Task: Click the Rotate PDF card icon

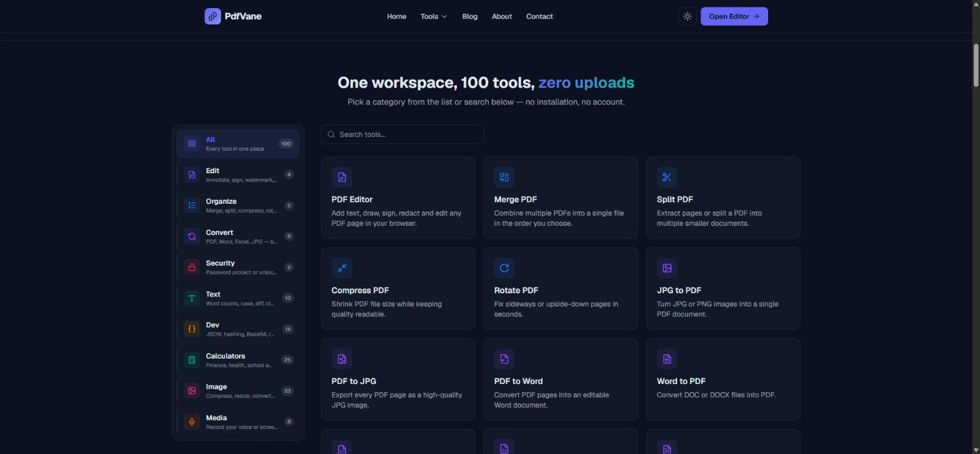Action: (504, 268)
